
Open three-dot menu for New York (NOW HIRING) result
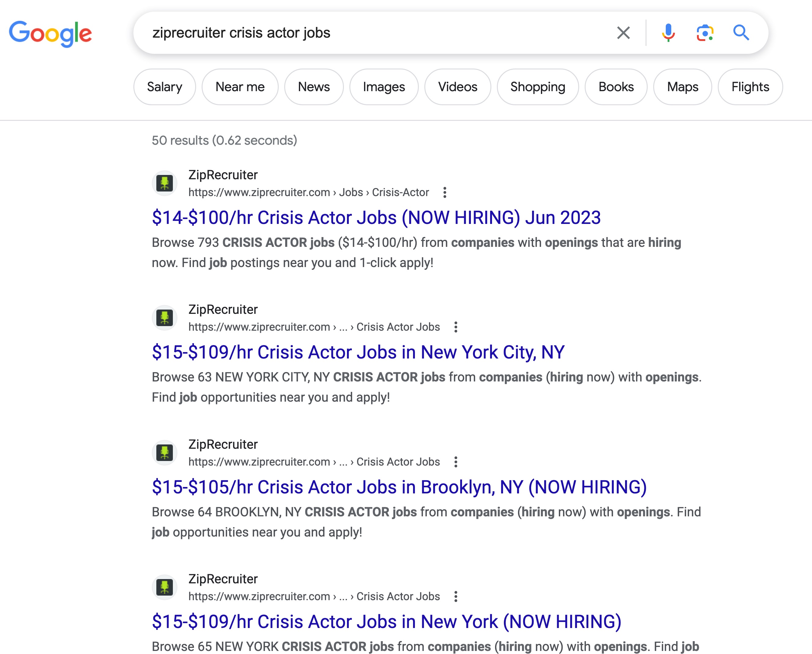[x=456, y=596]
